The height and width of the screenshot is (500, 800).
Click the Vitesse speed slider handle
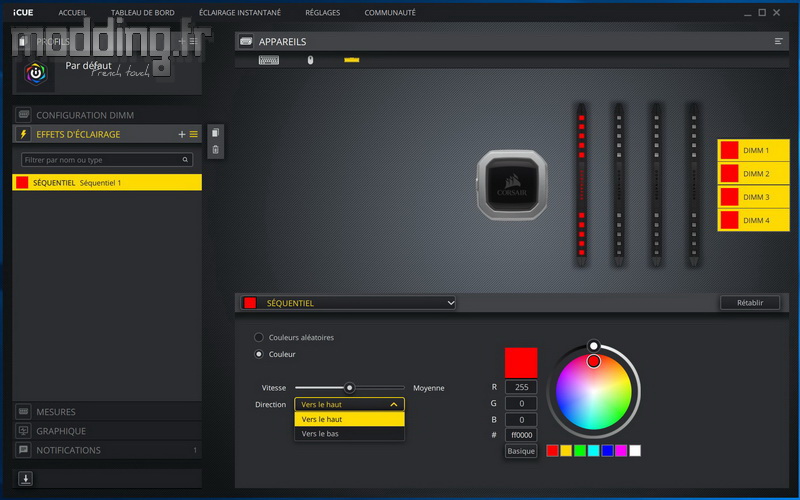tap(349, 388)
